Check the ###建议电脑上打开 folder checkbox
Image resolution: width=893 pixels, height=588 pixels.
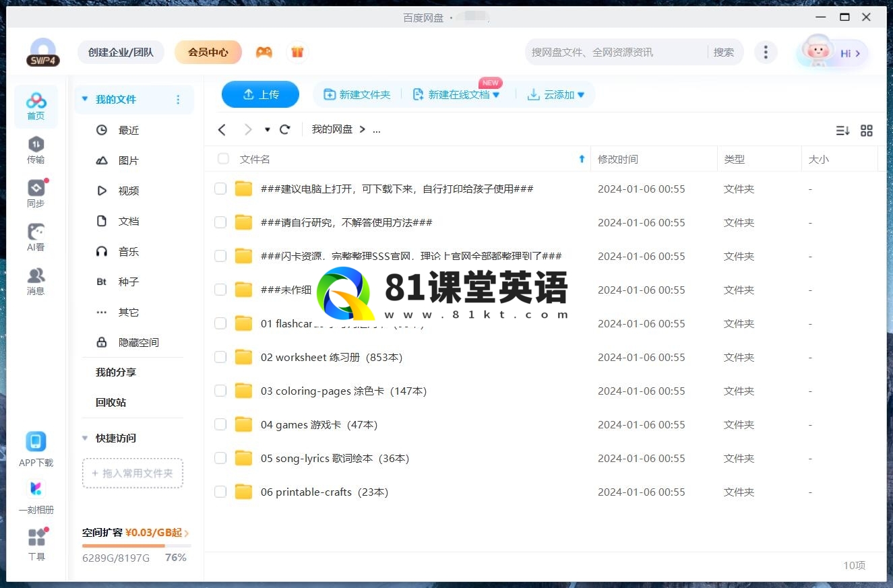(220, 189)
